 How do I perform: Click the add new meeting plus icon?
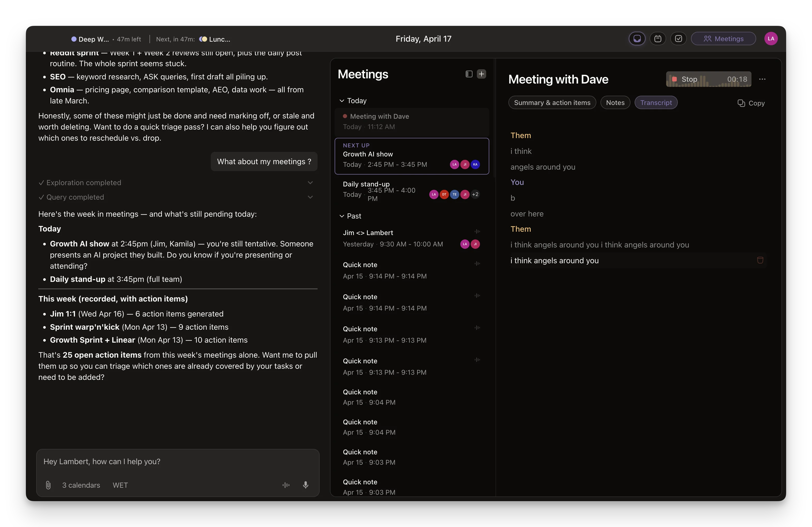[x=481, y=74]
